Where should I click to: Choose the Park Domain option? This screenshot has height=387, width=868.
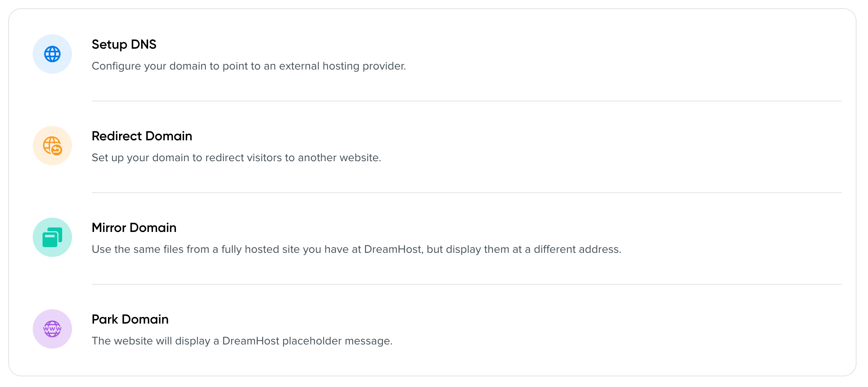[x=130, y=319]
